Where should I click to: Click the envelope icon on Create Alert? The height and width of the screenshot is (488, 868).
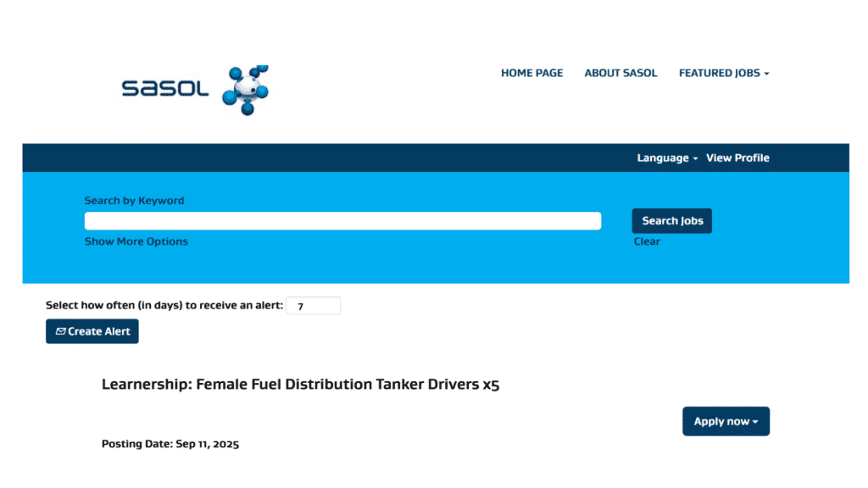coord(59,331)
